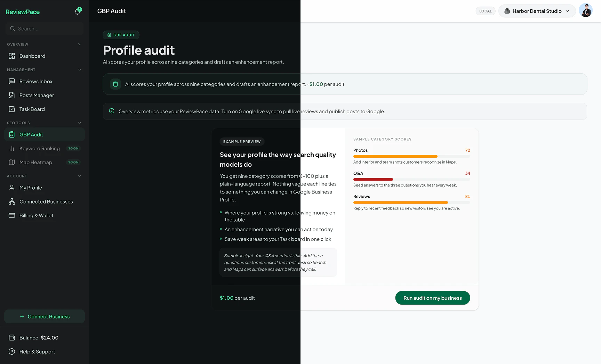The height and width of the screenshot is (364, 601).
Task: Click the Posts Manager document icon
Action: click(x=12, y=95)
